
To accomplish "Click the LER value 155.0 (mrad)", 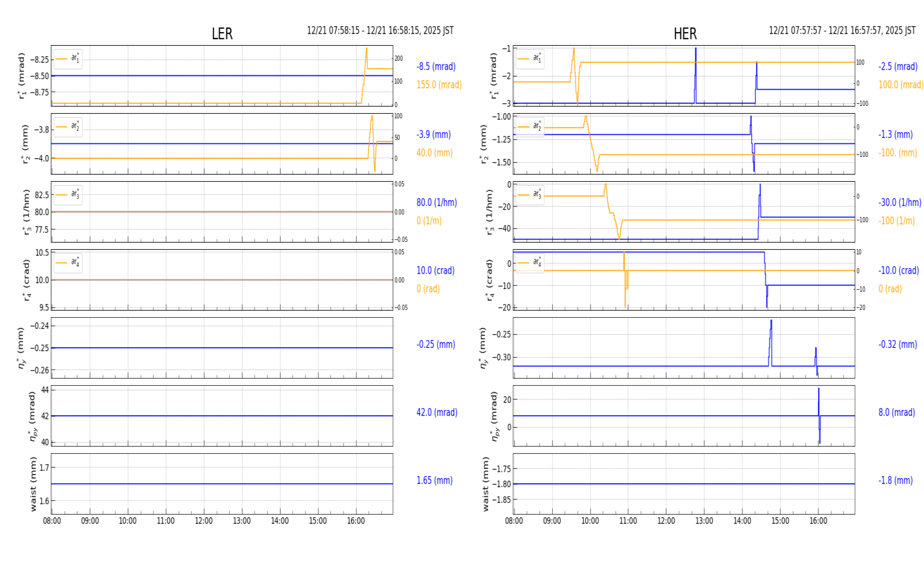I will tap(439, 85).
